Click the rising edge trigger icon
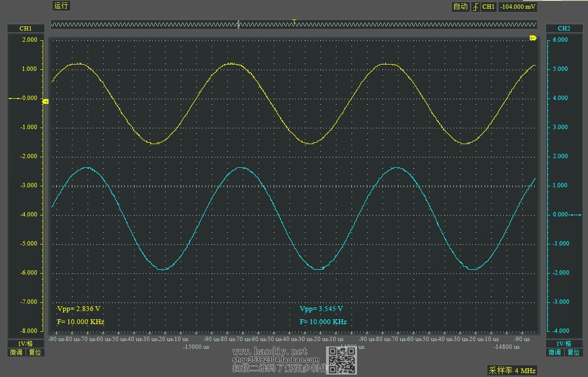588x377 pixels. coord(475,7)
